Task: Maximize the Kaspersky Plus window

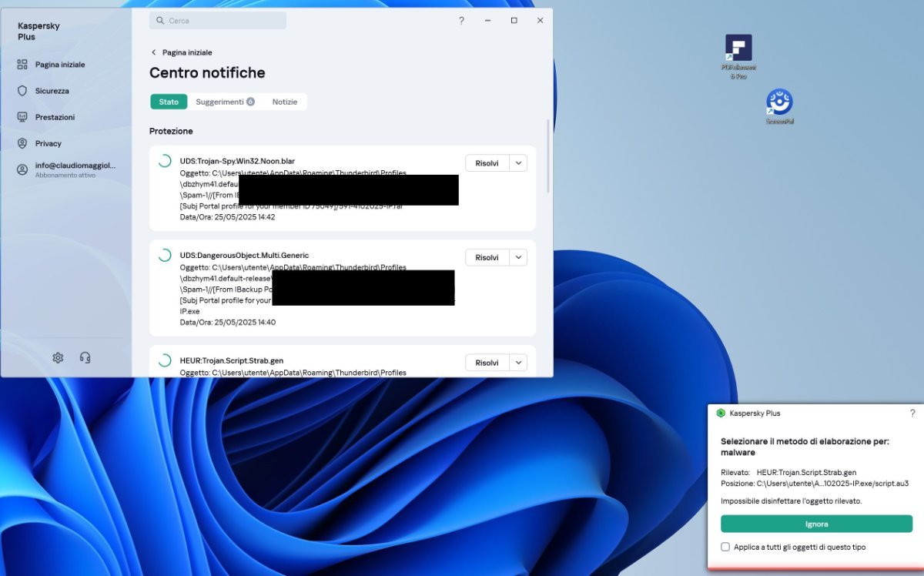Action: coord(514,21)
